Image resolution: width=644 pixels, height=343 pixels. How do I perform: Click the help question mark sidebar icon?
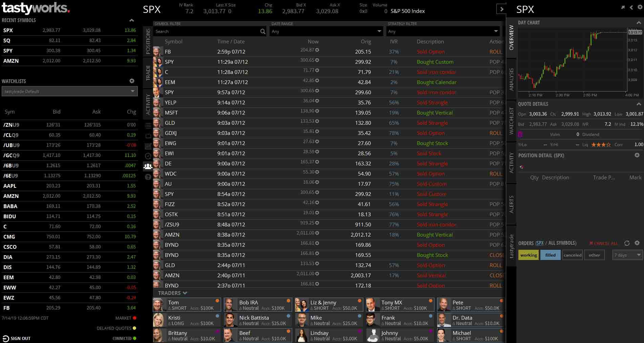[x=148, y=177]
